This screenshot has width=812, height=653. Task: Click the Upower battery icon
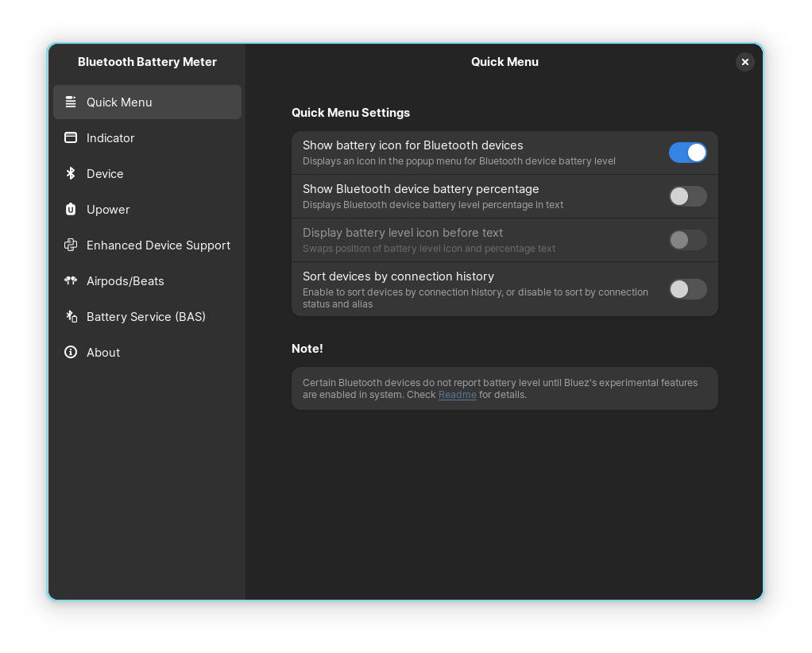tap(71, 209)
